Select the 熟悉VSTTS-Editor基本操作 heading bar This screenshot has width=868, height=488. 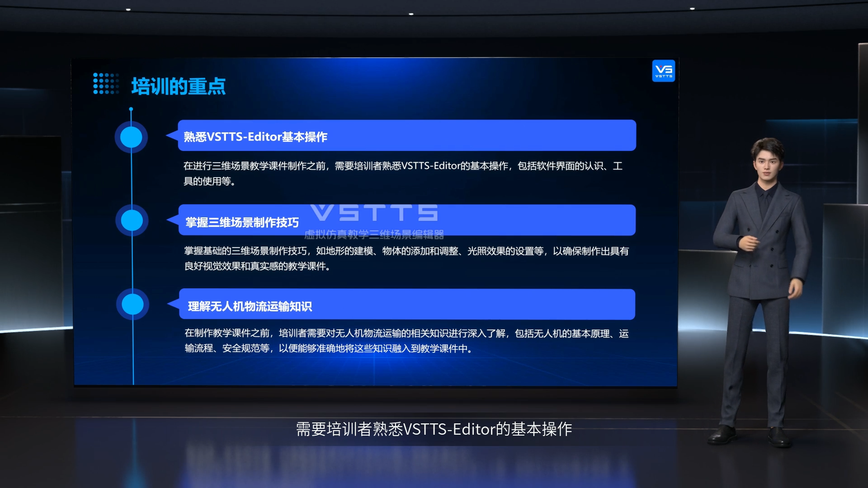[x=401, y=136]
